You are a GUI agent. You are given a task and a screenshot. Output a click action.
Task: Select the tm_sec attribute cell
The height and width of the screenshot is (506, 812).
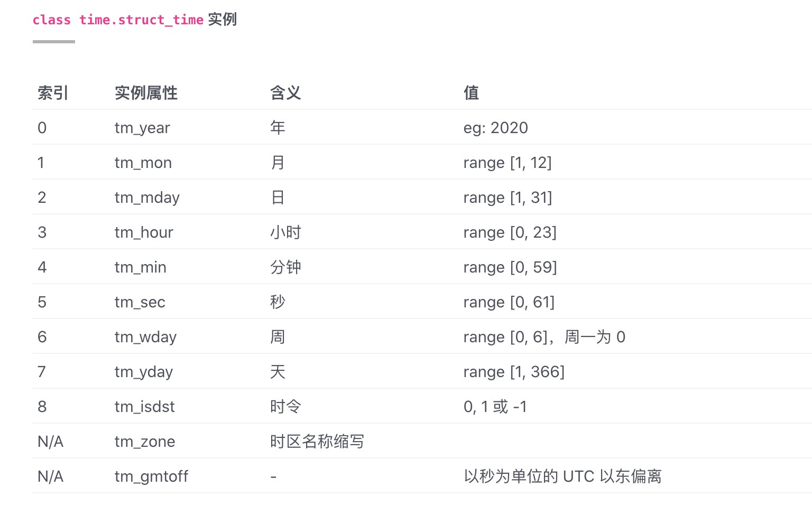(x=140, y=302)
